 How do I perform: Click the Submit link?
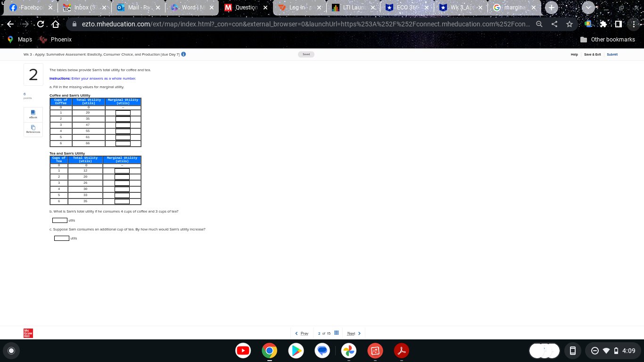coord(612,54)
